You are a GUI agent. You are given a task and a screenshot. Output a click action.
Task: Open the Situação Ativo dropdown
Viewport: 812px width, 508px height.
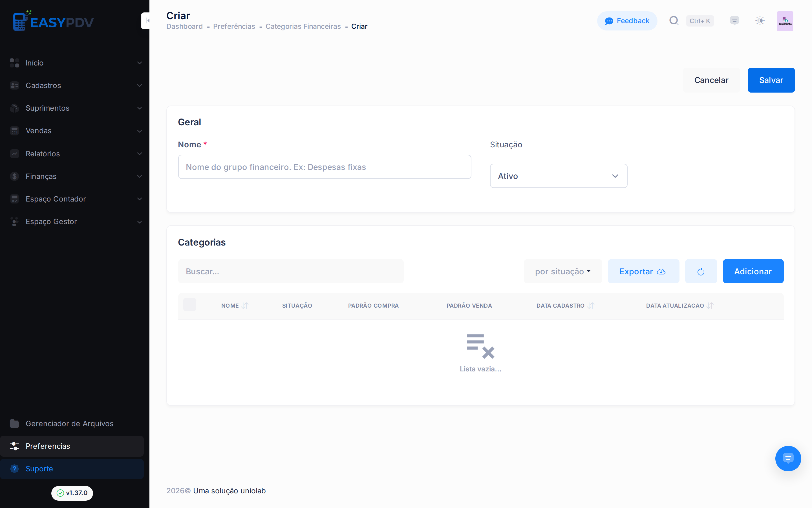pyautogui.click(x=559, y=176)
